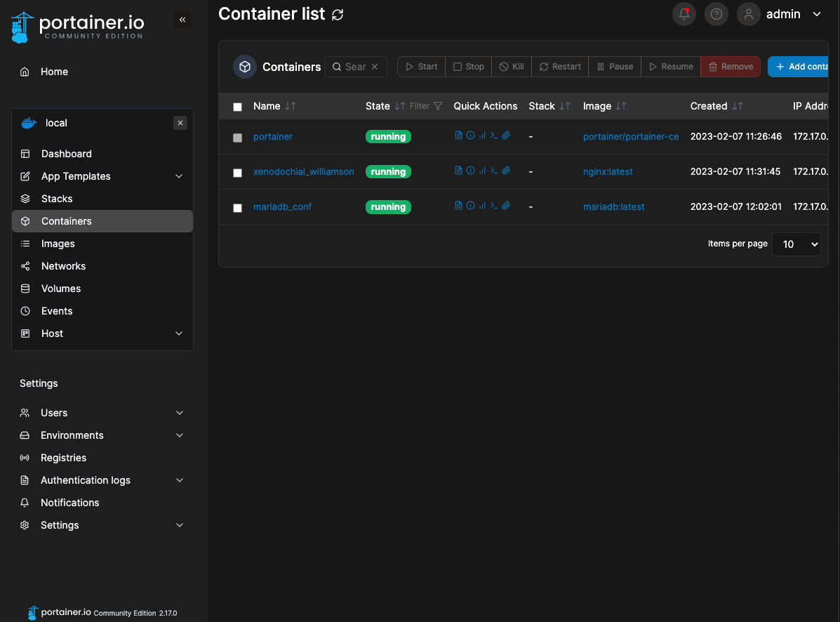Open console icon for xenodochial_williamson
Image resolution: width=840 pixels, height=622 pixels.
tap(494, 171)
